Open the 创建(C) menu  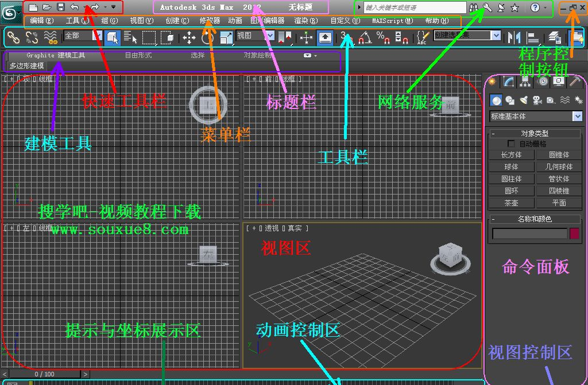[177, 21]
